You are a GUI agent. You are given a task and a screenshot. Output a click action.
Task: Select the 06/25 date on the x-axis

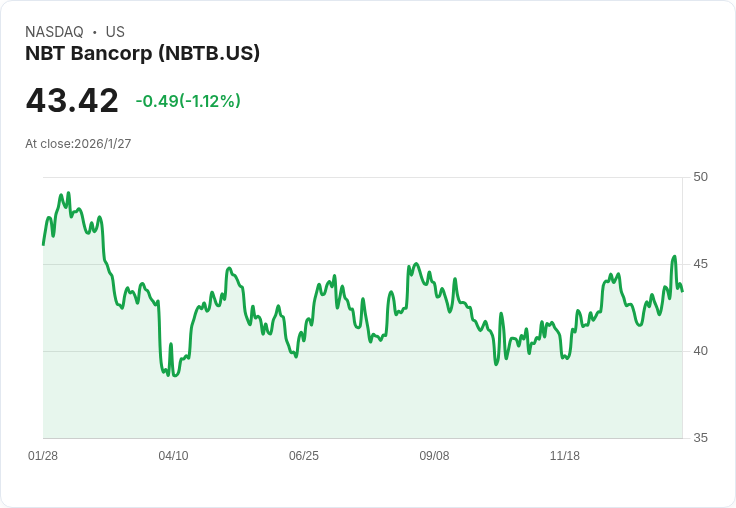[304, 456]
